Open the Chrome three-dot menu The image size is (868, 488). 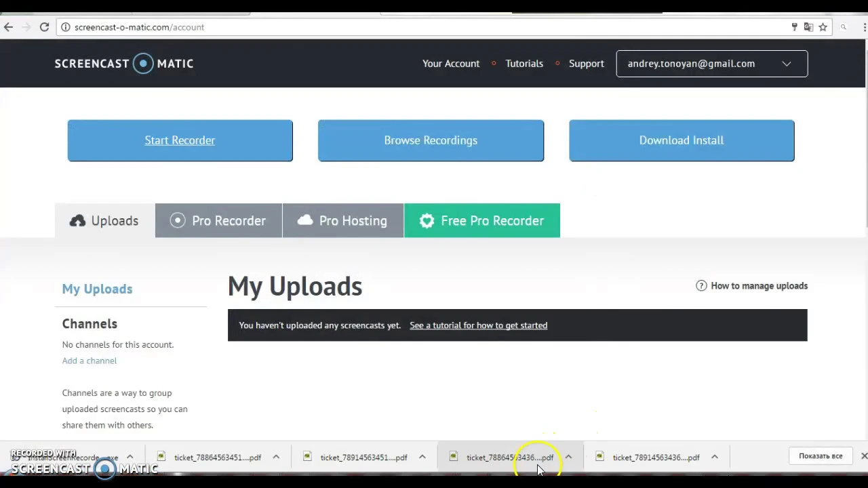tap(863, 27)
